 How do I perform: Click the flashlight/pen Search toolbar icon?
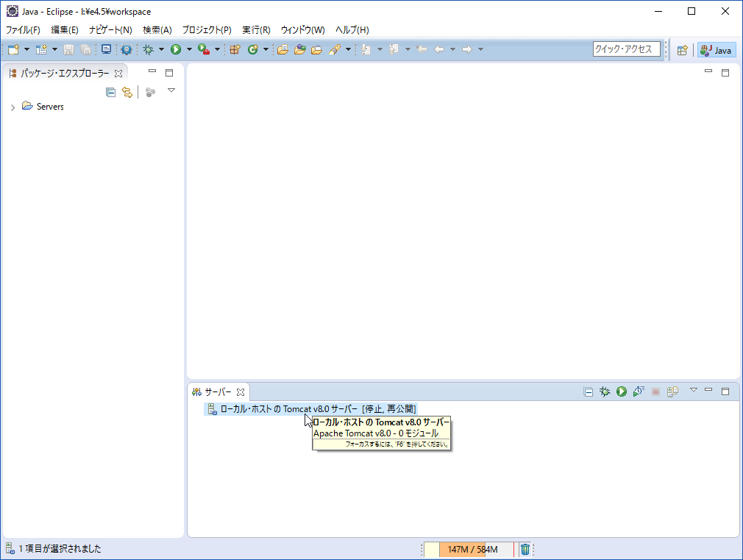pyautogui.click(x=335, y=49)
